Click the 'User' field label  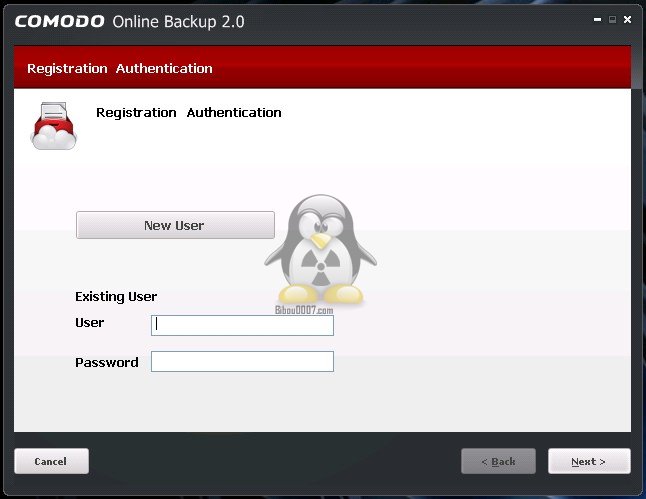(x=89, y=323)
